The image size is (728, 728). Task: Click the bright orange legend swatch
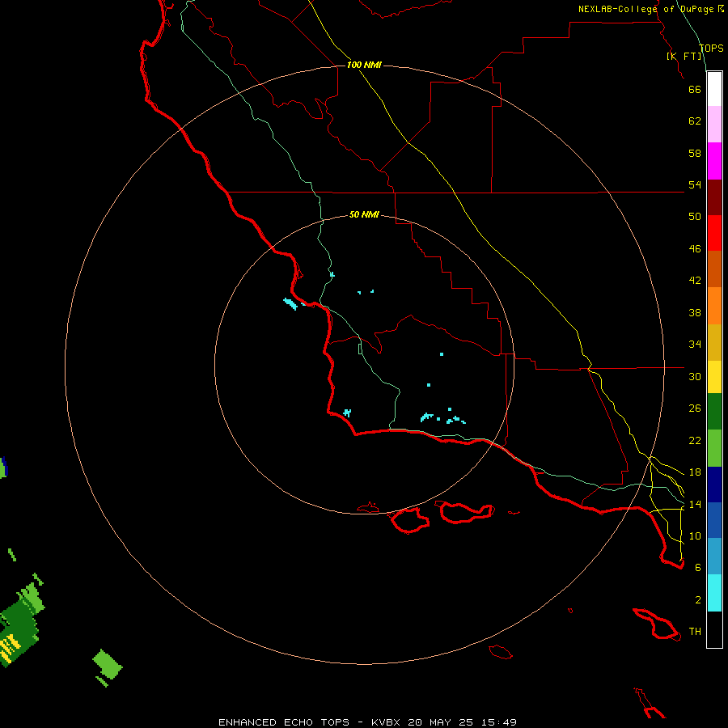[714, 306]
